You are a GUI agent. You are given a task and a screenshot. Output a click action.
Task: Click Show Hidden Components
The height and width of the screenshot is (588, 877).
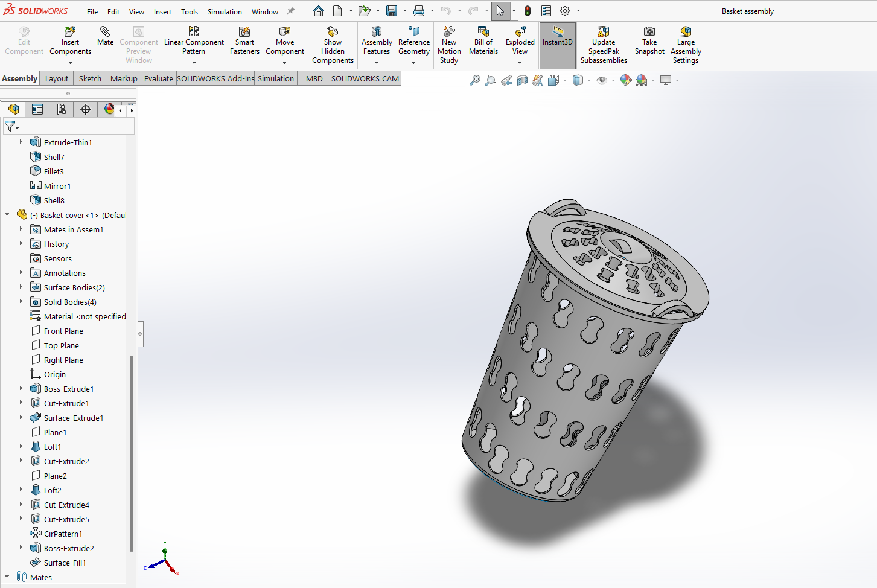[x=333, y=45]
